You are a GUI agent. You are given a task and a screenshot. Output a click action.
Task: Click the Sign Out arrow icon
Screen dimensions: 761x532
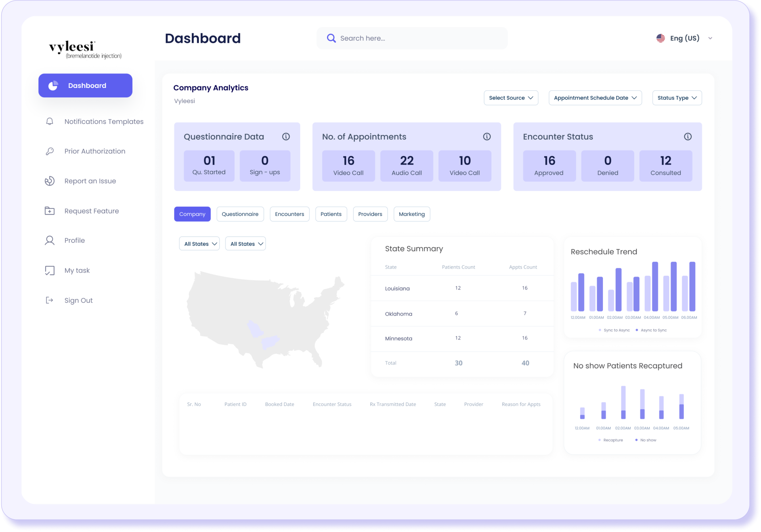click(50, 300)
